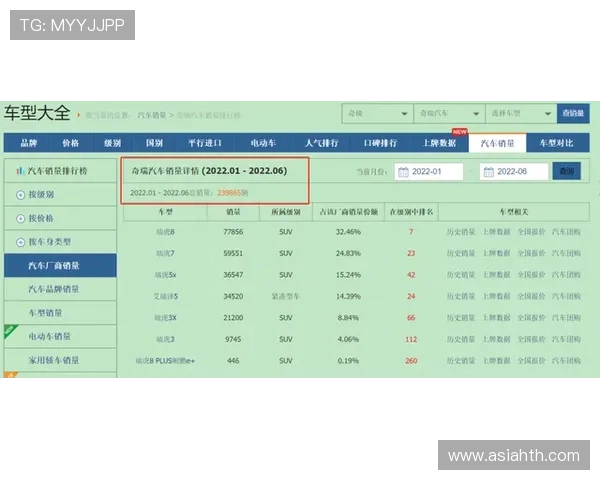The image size is (600, 480).
Task: Open the 瑞虎7 model link
Action: click(x=165, y=253)
